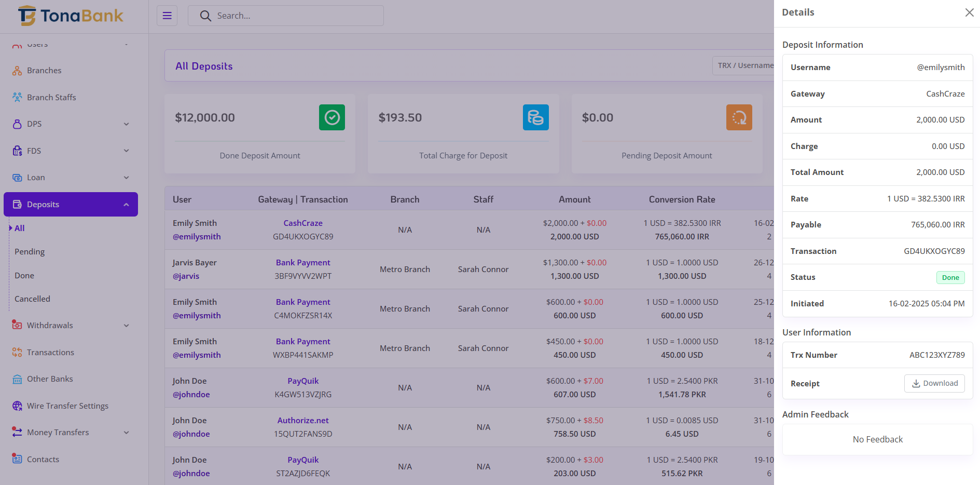Open Branches from the sidebar
This screenshot has height=485, width=980.
[x=44, y=71]
